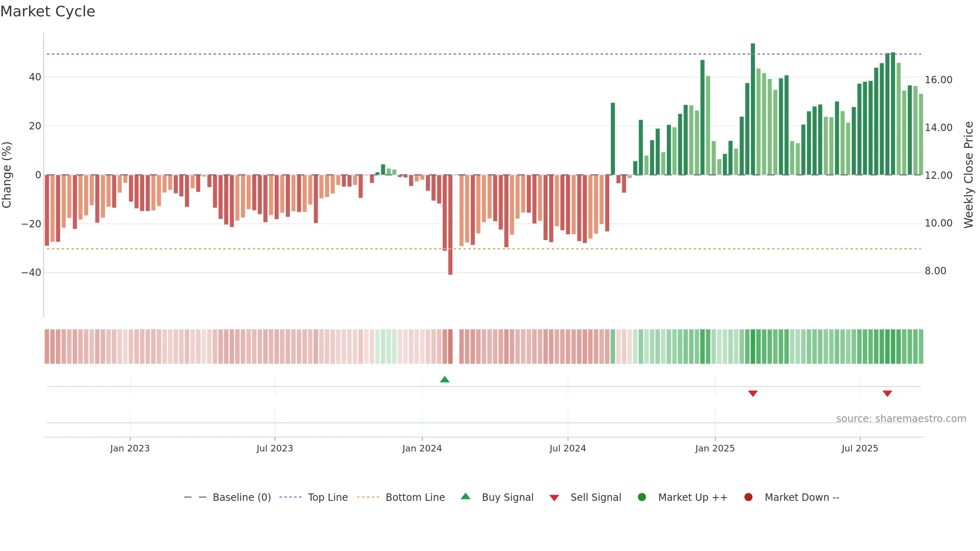The width and height of the screenshot is (980, 551).
Task: Toggle the Sell Signal legend entry
Action: [x=585, y=497]
